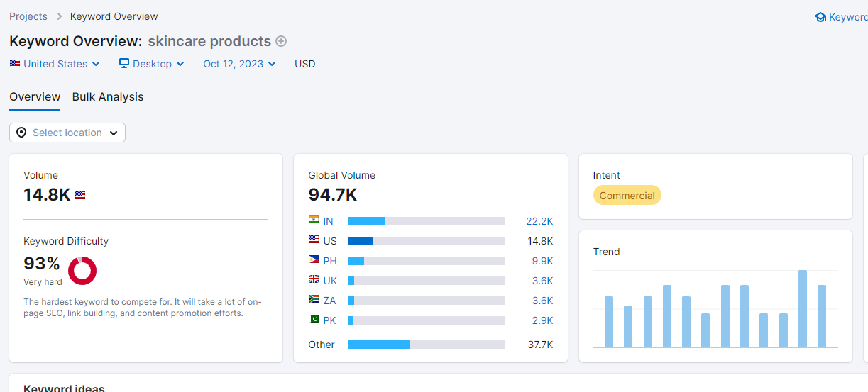Click the South Africa flag icon

click(x=314, y=301)
